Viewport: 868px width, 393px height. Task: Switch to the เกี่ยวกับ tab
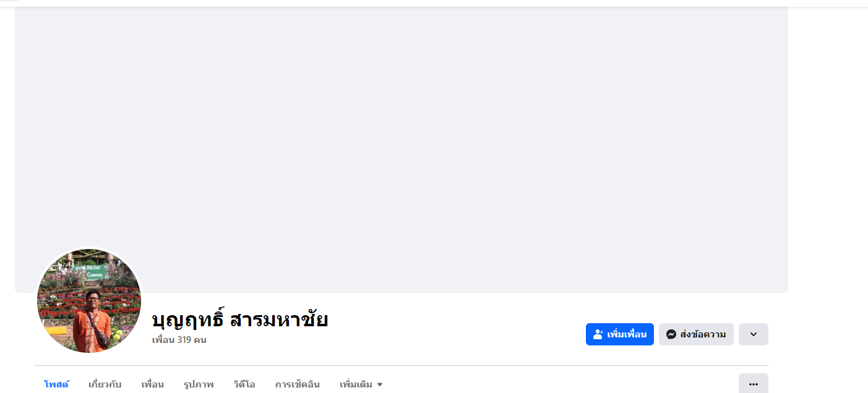tap(105, 384)
